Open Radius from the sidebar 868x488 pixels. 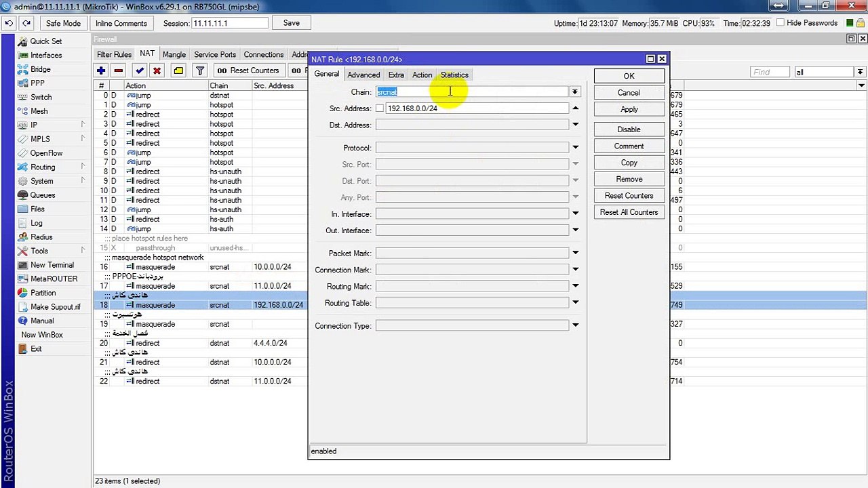41,237
